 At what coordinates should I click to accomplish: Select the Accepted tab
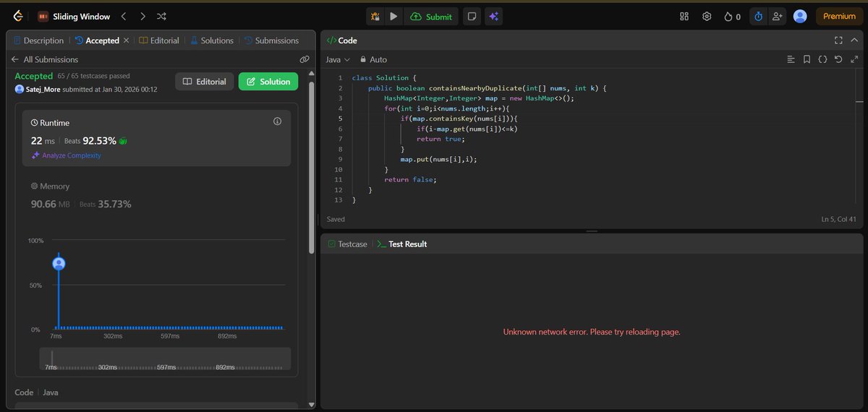click(x=97, y=40)
